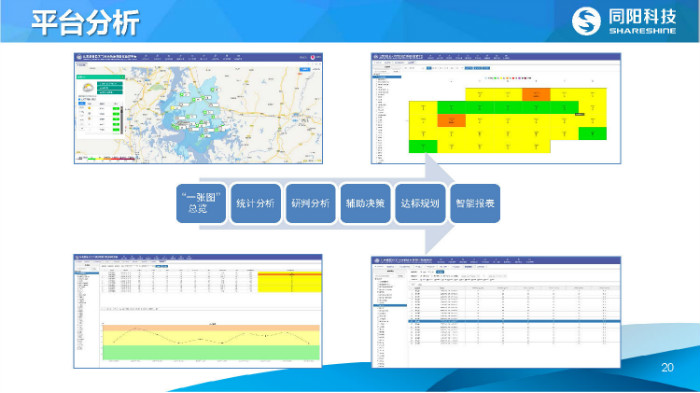Select the blue highlighted row in the data table

514,322
